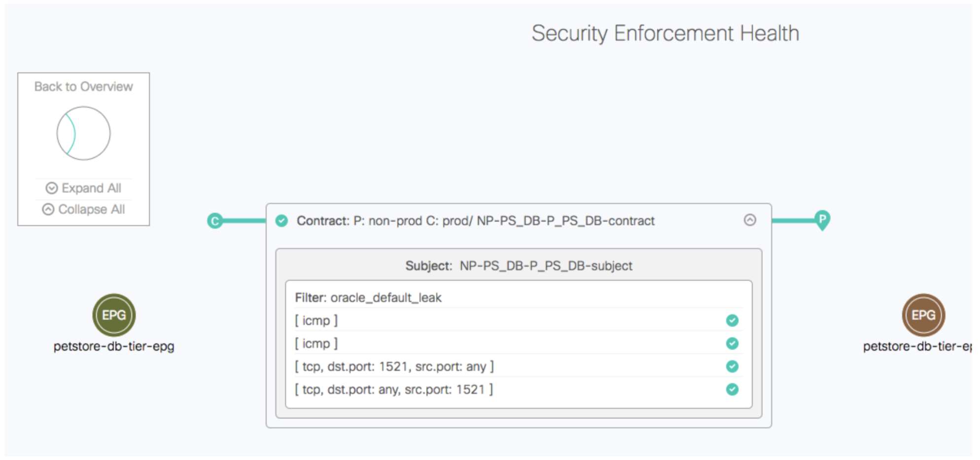Go Back to Overview
980x460 pixels.
(83, 87)
